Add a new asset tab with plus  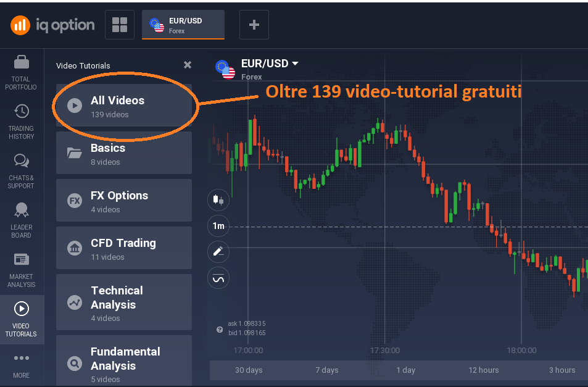pos(254,25)
